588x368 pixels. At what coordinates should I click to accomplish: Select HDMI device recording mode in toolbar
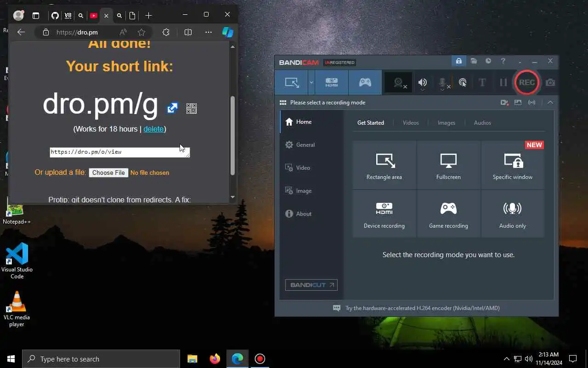tap(332, 83)
